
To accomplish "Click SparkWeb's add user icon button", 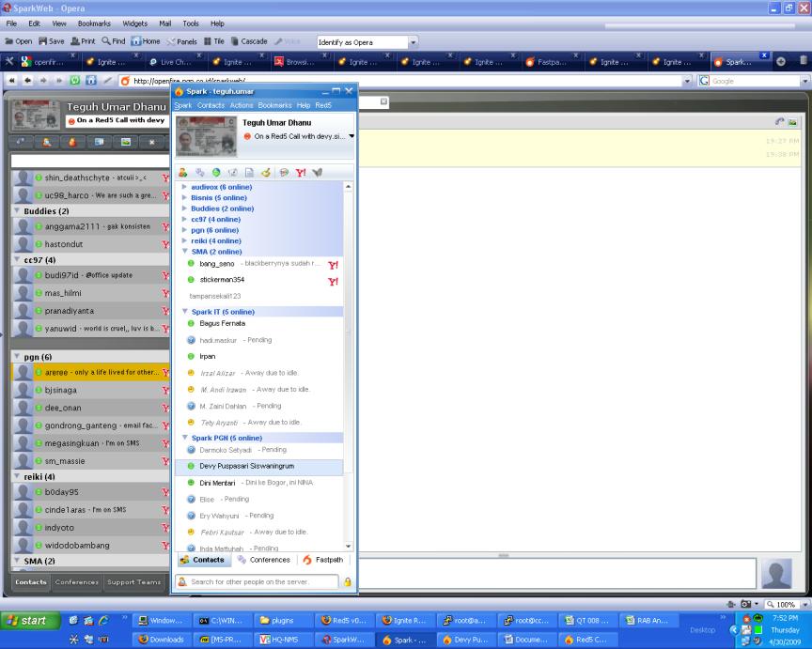I will coord(47,142).
